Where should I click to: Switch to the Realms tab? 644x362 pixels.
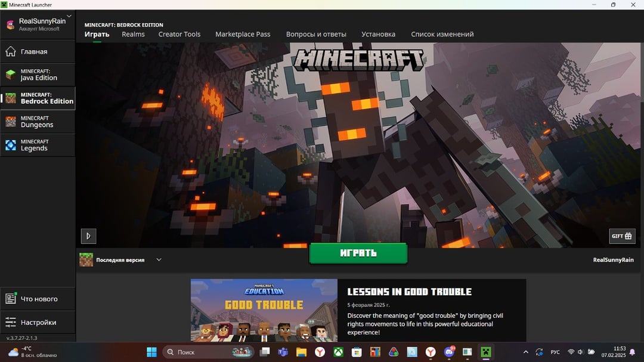(132, 34)
